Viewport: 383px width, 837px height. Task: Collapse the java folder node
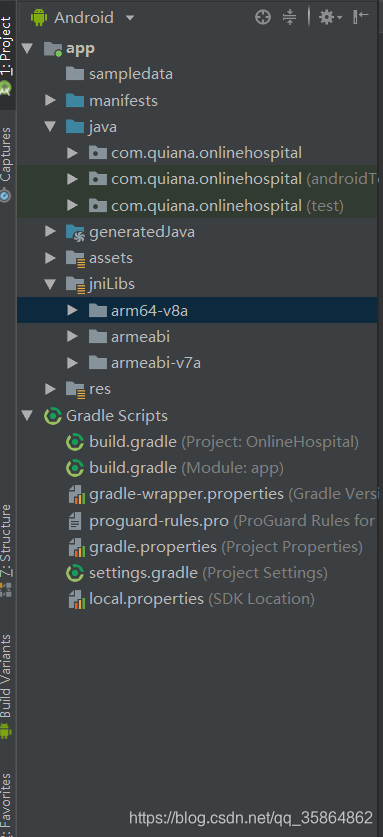pyautogui.click(x=50, y=127)
